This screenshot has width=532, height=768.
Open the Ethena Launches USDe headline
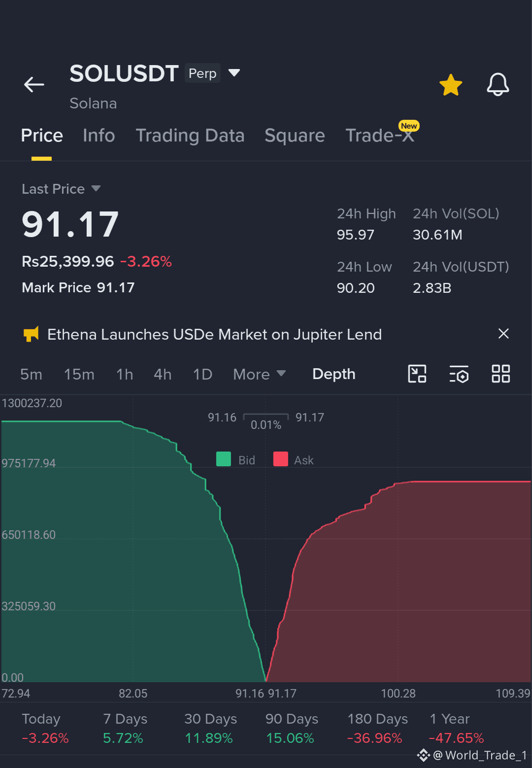[214, 334]
